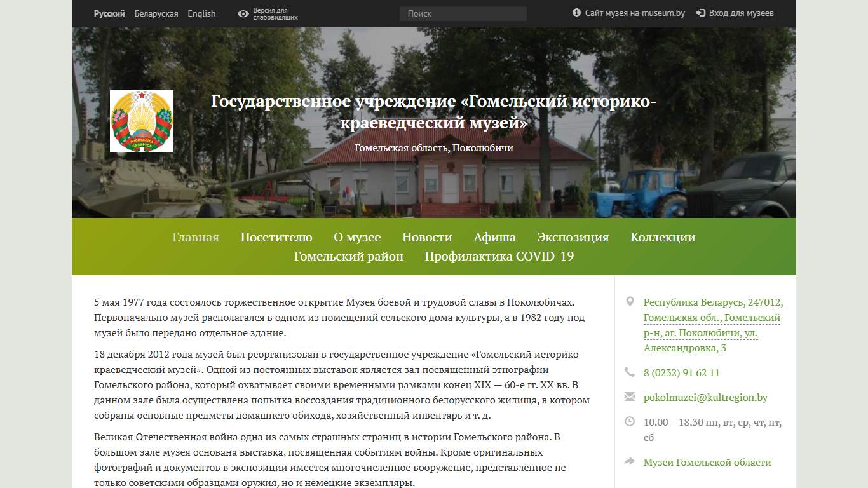This screenshot has width=868, height=488.
Task: Focus the Поиск search field
Action: tap(463, 13)
